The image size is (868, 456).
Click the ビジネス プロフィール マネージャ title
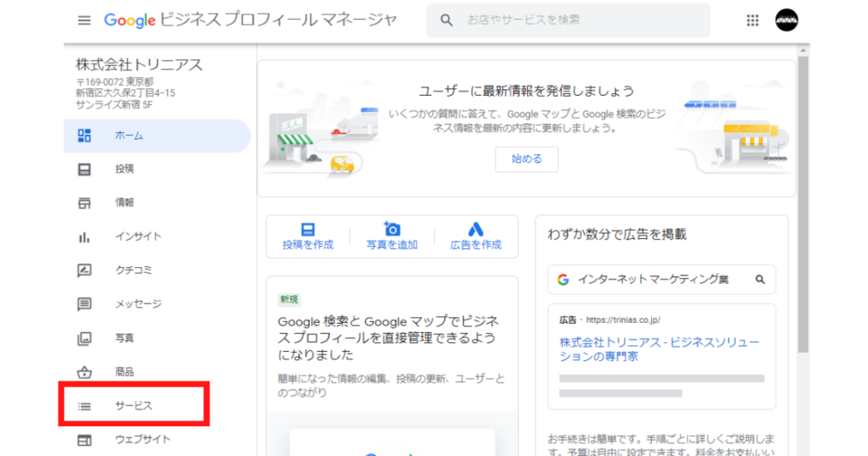pos(278,20)
